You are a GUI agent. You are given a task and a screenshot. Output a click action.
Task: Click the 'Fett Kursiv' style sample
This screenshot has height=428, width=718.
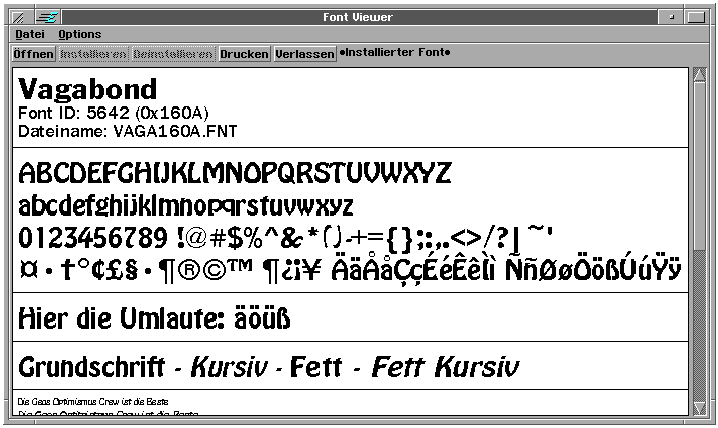click(x=445, y=366)
